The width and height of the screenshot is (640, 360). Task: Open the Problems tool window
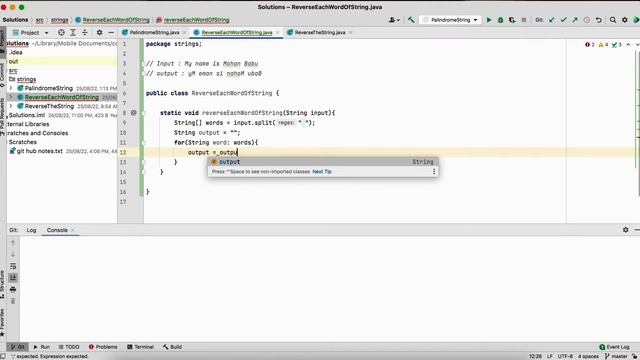(102, 347)
